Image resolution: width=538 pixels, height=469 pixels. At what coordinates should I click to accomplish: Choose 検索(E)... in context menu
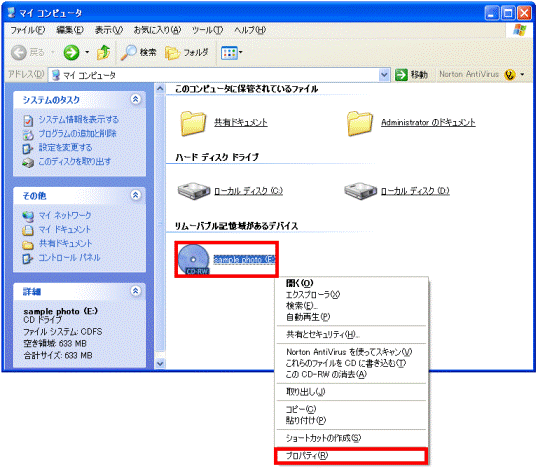click(351, 306)
